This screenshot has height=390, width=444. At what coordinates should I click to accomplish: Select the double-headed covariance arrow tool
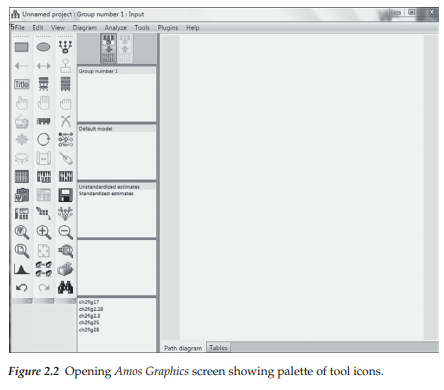click(43, 66)
